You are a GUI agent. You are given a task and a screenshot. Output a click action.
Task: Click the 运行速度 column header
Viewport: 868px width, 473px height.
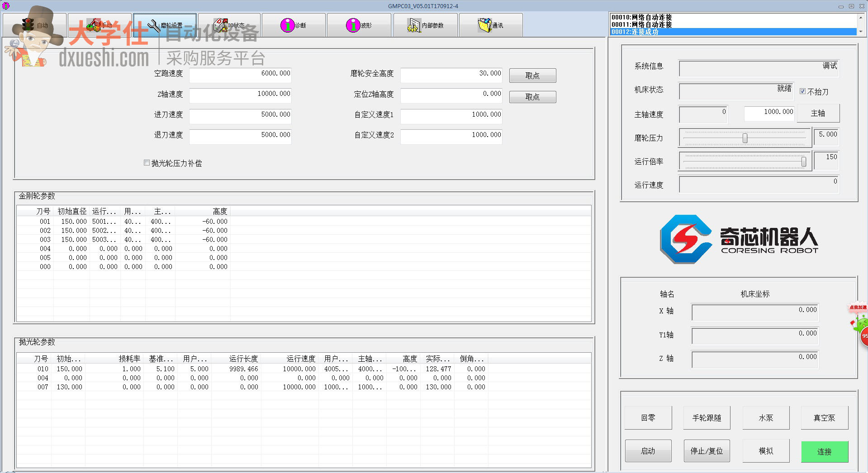coord(289,359)
